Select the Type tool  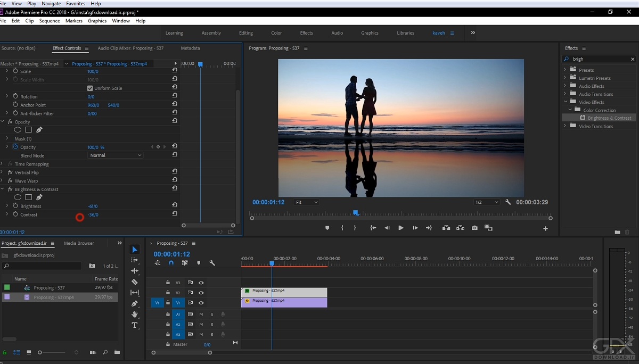135,325
